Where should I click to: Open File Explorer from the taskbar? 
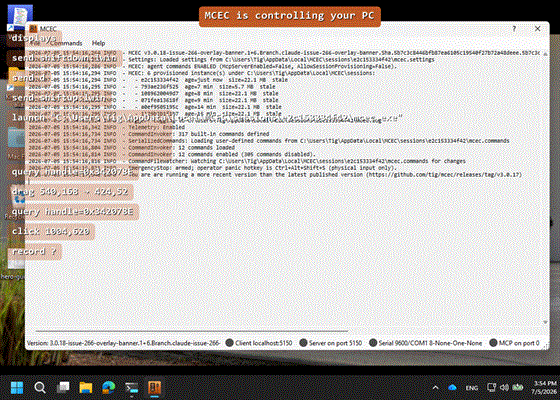86,388
